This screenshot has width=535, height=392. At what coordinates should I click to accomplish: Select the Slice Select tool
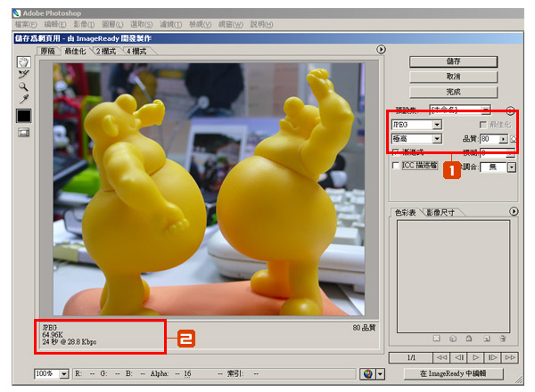pos(23,75)
